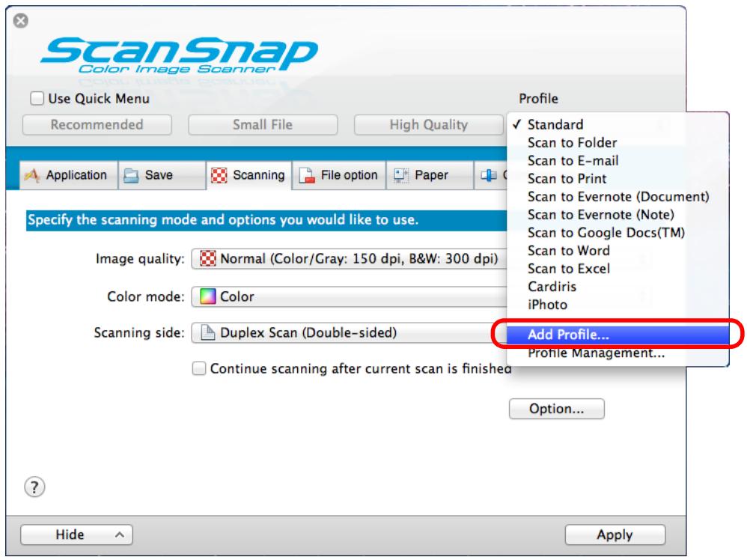Viewport: 747px width, 560px height.
Task: Select Add Profile... in the menu
Action: 618,335
